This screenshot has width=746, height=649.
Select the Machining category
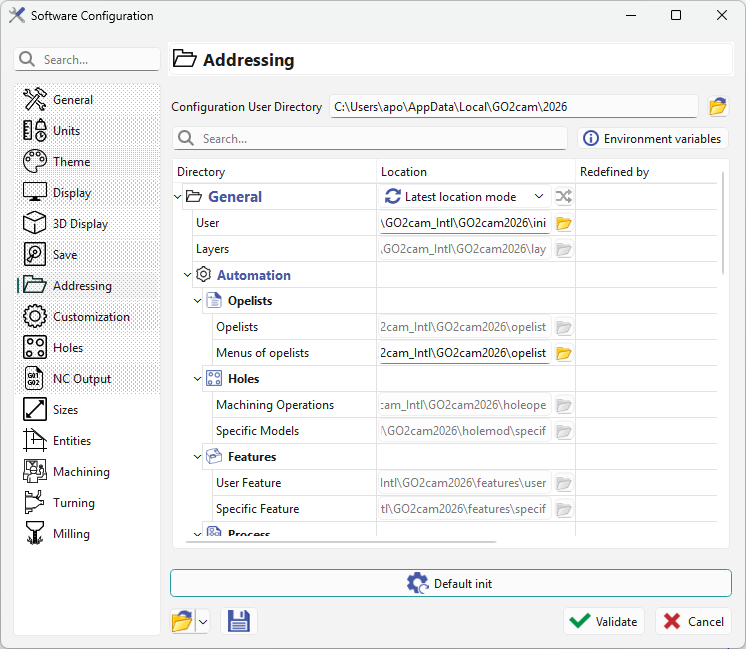click(81, 472)
